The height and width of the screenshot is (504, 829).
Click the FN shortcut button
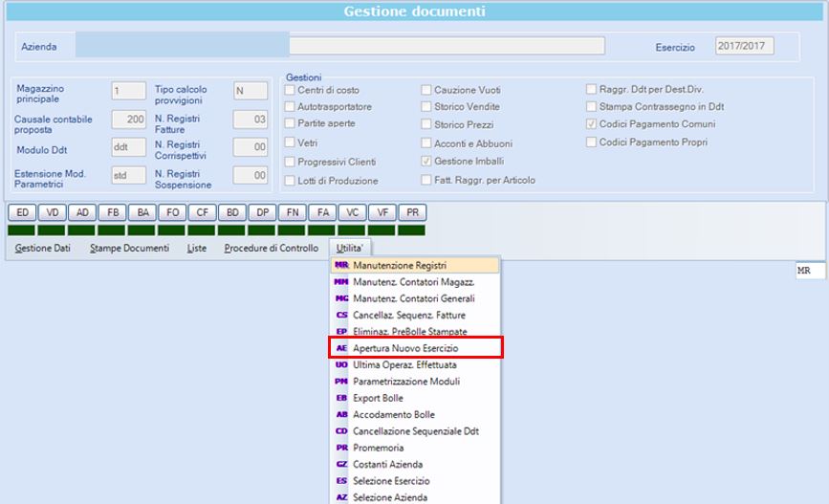293,212
